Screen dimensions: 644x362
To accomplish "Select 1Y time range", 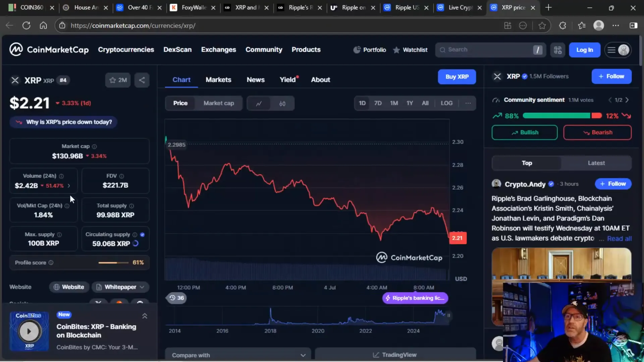I will click(x=410, y=103).
